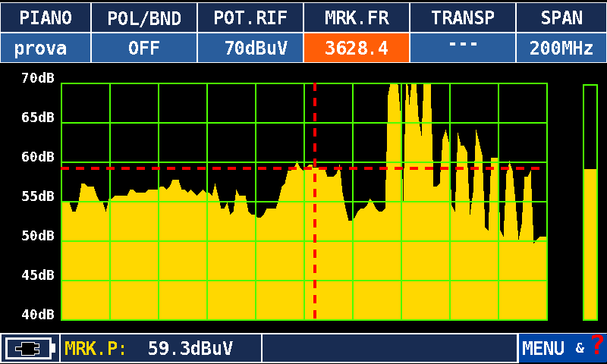The image size is (607, 364).
Task: Select the SPAN header
Action: point(561,17)
